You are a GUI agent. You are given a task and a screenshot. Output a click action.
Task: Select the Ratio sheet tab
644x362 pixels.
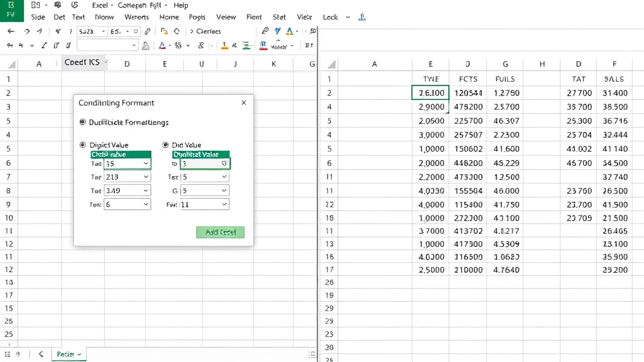tap(65, 354)
